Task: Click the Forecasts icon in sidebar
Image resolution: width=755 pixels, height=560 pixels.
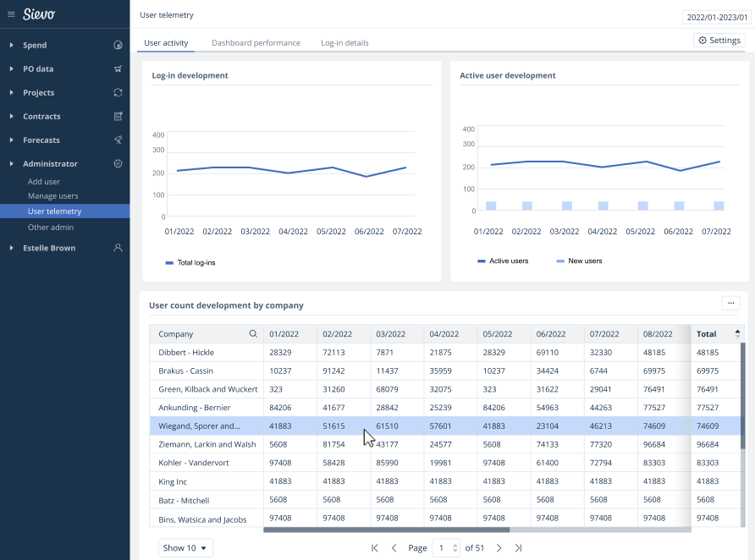Action: coord(118,140)
